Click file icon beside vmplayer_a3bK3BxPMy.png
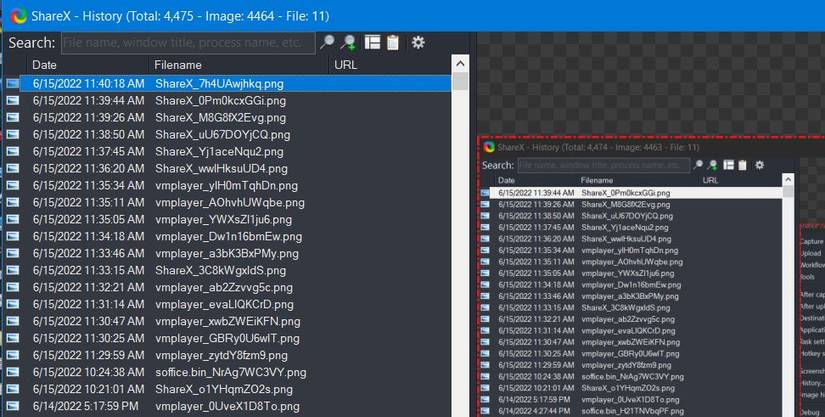This screenshot has width=825, height=417. (13, 253)
